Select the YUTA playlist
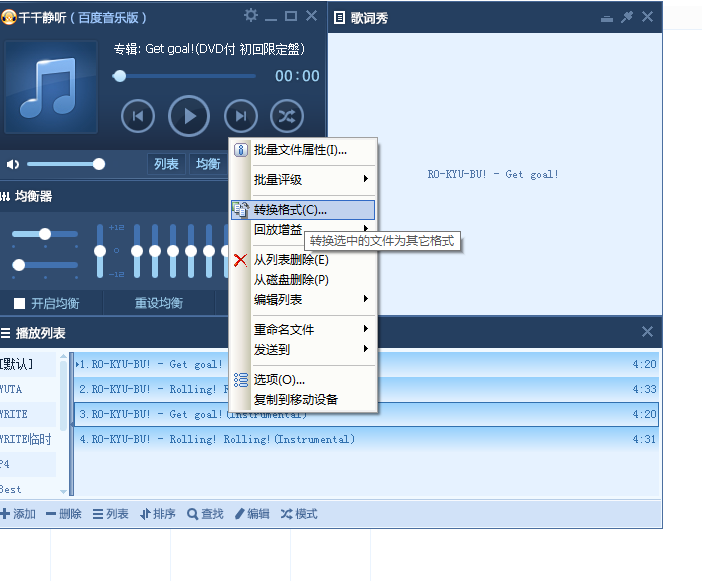This screenshot has height=581, width=702. pyautogui.click(x=28, y=389)
